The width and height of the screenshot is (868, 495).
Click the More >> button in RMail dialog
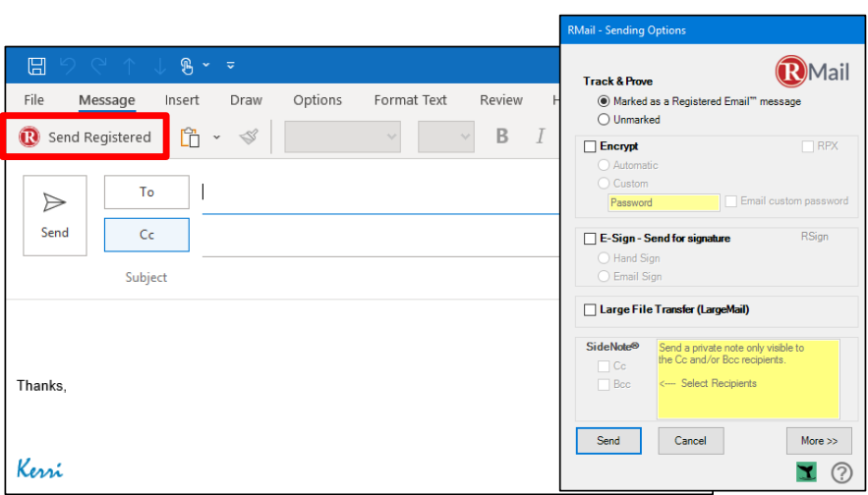[819, 440]
